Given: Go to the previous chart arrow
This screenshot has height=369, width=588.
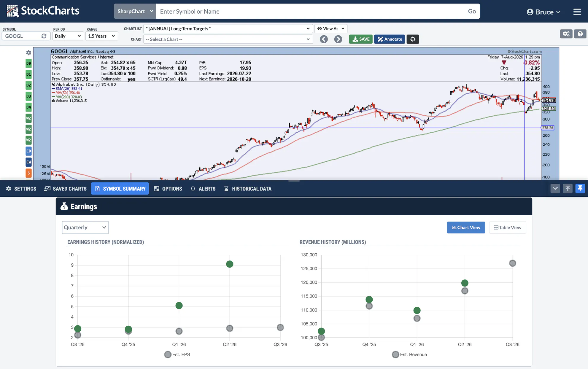Looking at the screenshot, I should tap(324, 39).
